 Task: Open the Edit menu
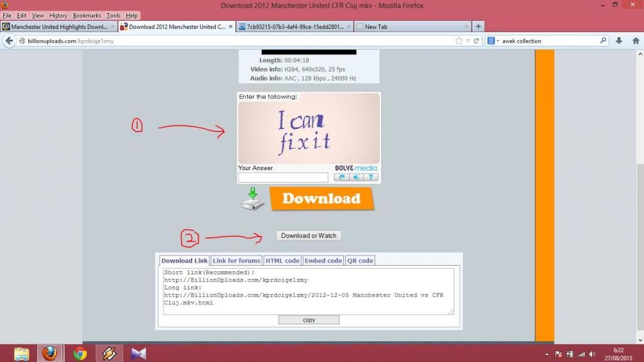(21, 16)
